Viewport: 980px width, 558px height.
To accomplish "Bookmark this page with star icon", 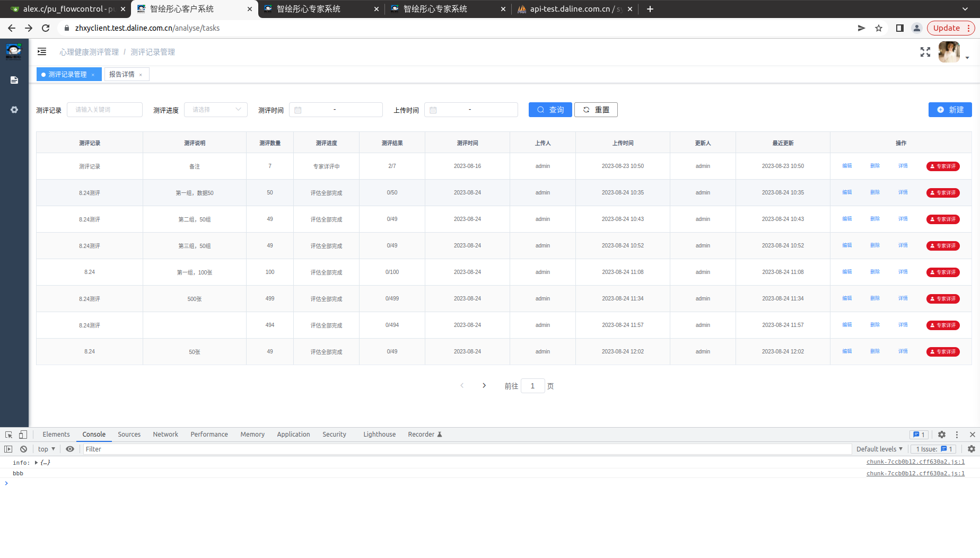I will pos(879,28).
